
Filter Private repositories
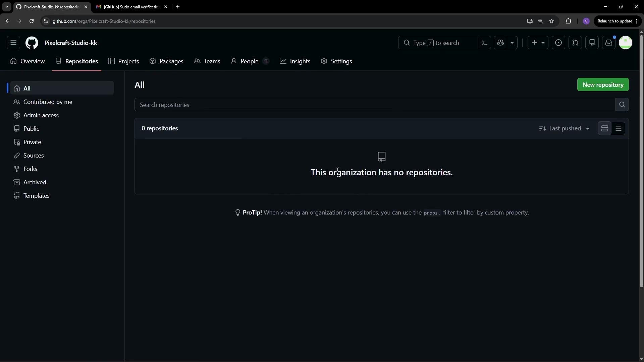coord(62,142)
